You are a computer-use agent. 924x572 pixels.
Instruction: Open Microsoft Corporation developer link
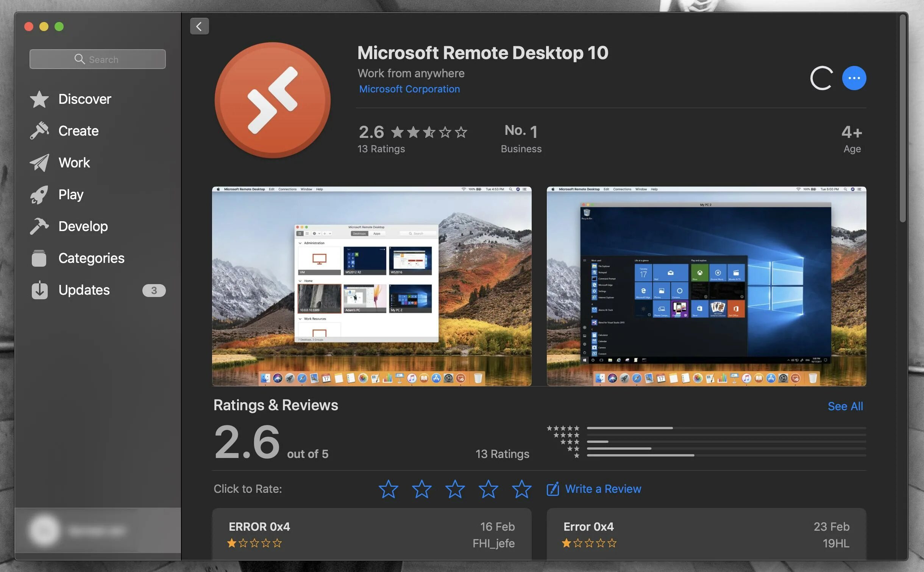409,89
